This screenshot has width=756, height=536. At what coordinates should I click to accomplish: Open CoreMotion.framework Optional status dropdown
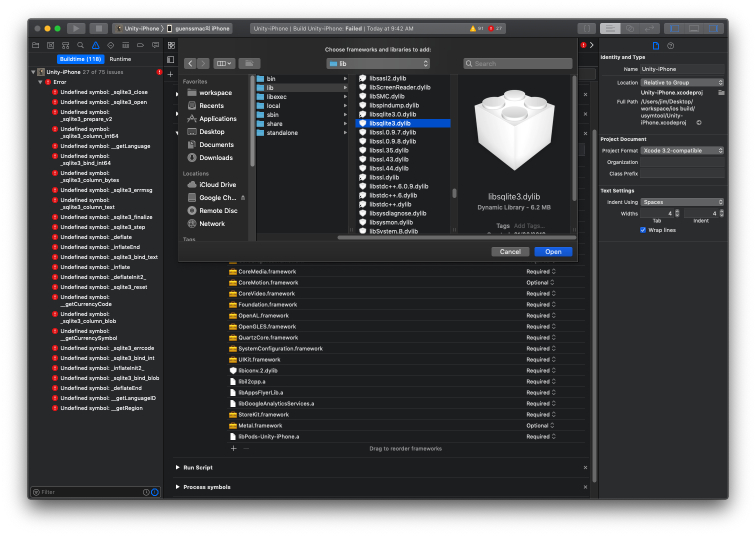(x=540, y=282)
